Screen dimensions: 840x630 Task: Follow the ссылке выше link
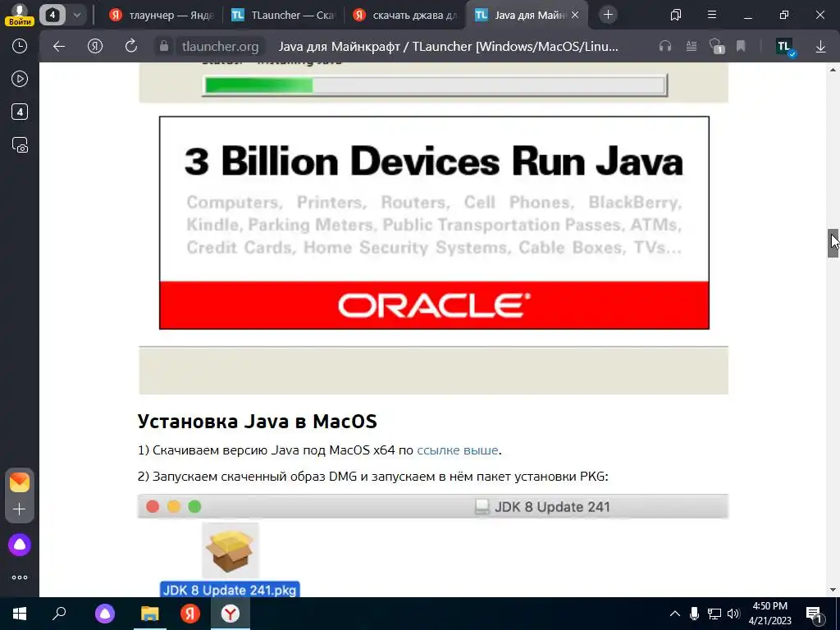[x=458, y=450]
